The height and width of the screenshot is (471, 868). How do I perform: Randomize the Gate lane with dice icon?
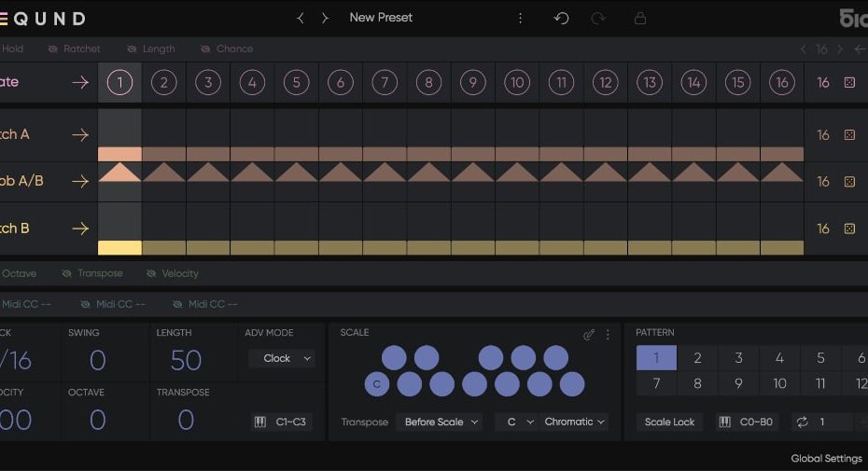coord(849,82)
